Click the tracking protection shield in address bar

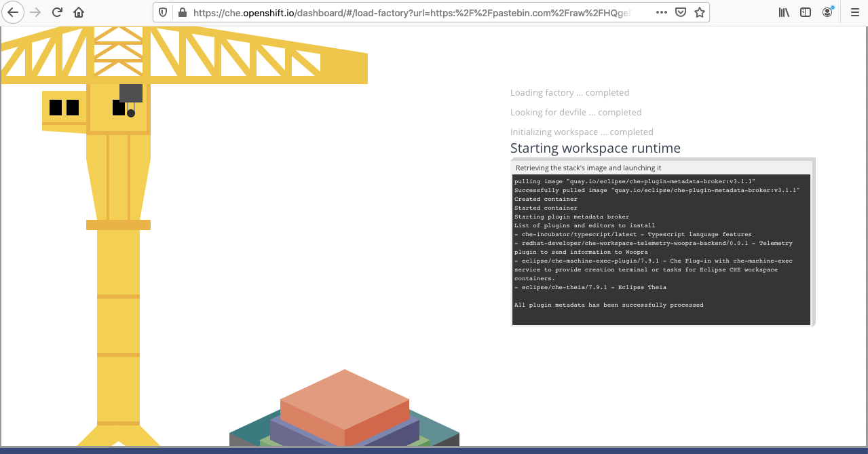[163, 12]
